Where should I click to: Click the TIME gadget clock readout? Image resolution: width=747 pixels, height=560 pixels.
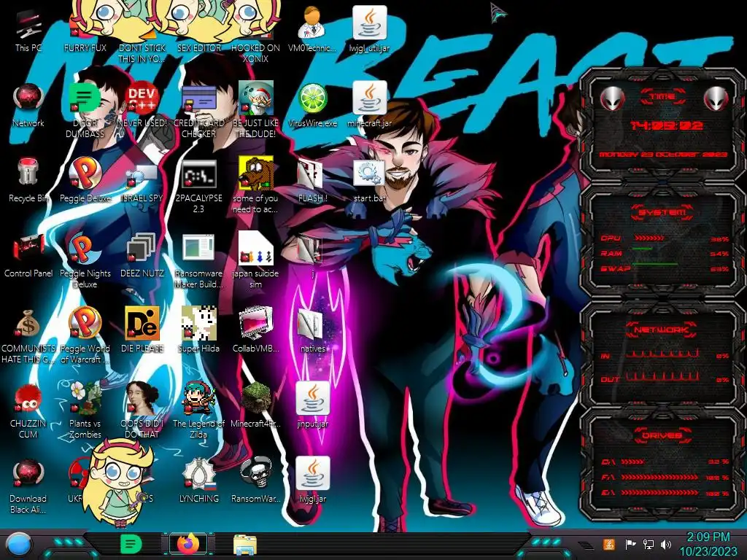(x=666, y=125)
